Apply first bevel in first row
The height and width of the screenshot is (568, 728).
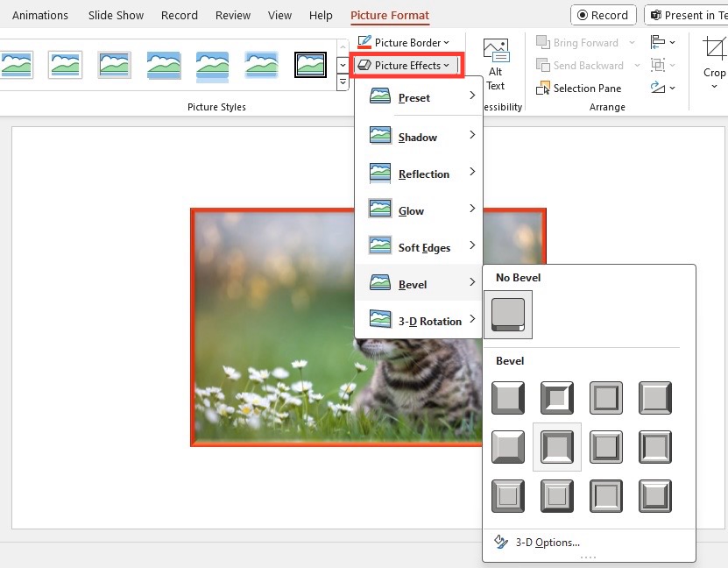(508, 398)
